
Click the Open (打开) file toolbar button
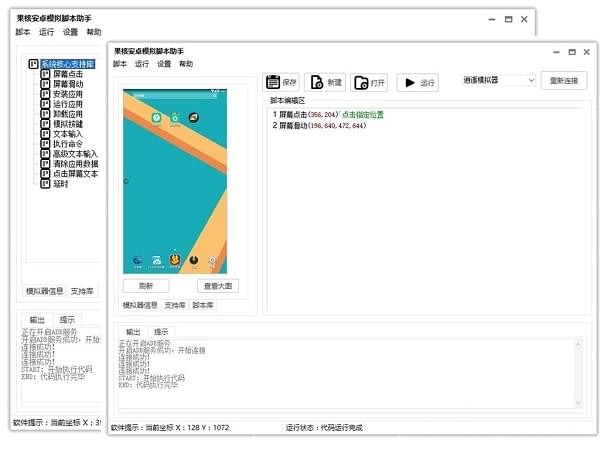369,82
